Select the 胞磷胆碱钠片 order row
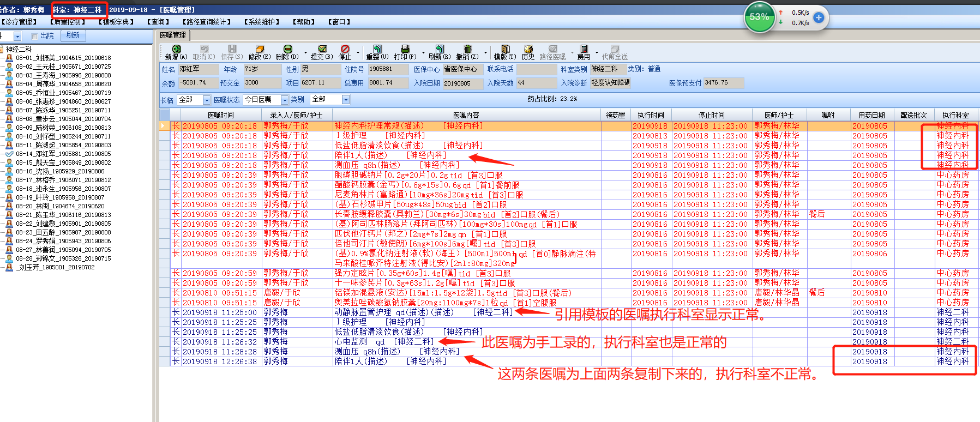 [569, 175]
